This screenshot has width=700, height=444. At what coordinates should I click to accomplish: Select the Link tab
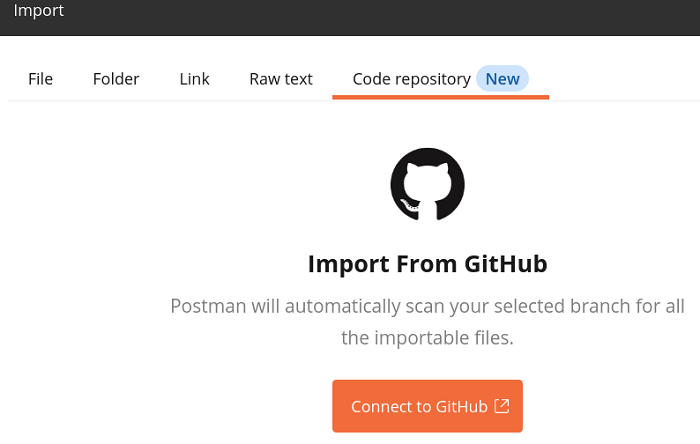click(194, 79)
